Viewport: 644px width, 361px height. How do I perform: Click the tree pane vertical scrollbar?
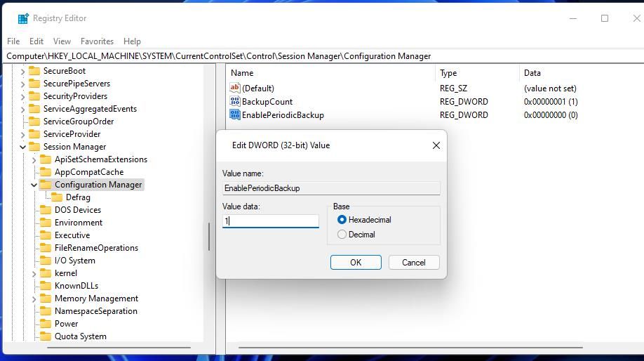pyautogui.click(x=209, y=237)
